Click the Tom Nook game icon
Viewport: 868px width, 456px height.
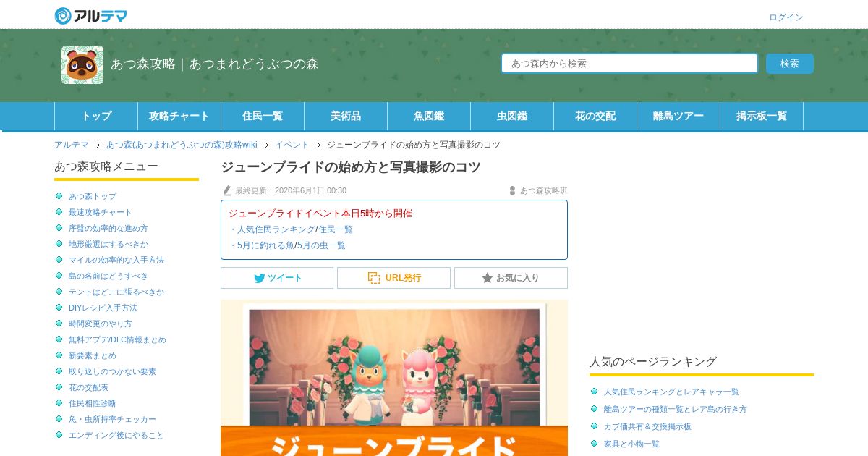pos(82,64)
